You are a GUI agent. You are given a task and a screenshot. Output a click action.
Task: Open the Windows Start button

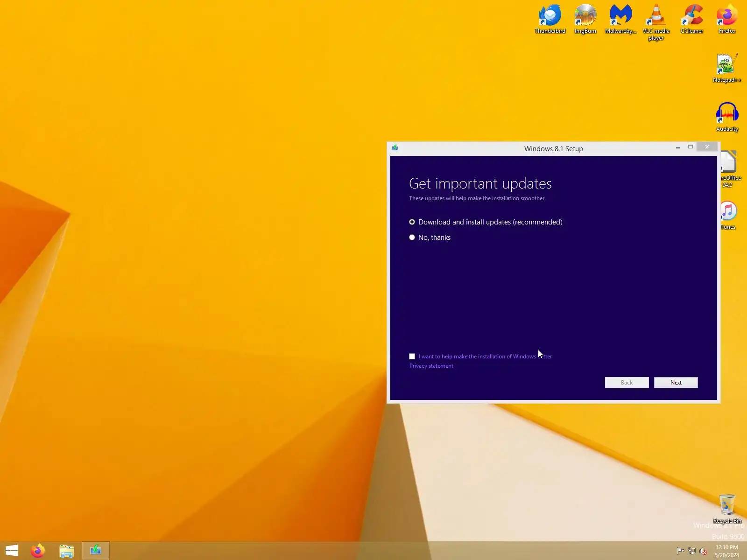point(12,551)
